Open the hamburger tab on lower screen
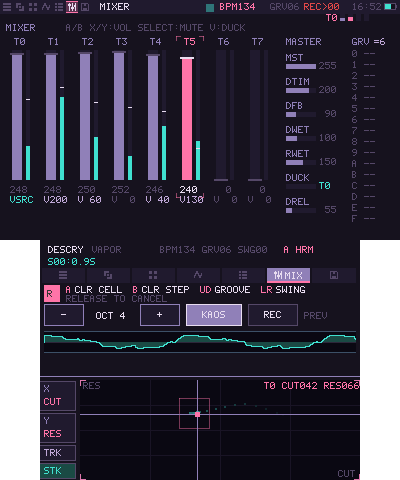Image resolution: width=400 pixels, height=480 pixels. coord(63,275)
